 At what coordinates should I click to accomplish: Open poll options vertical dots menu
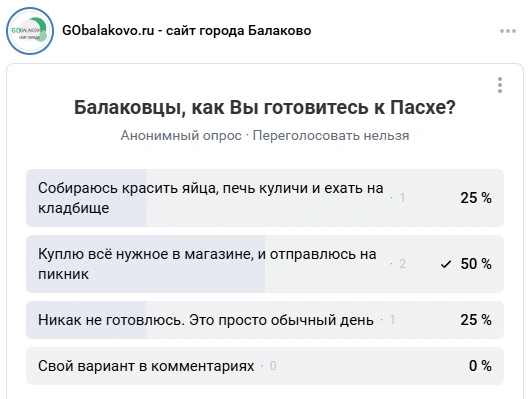click(x=500, y=85)
